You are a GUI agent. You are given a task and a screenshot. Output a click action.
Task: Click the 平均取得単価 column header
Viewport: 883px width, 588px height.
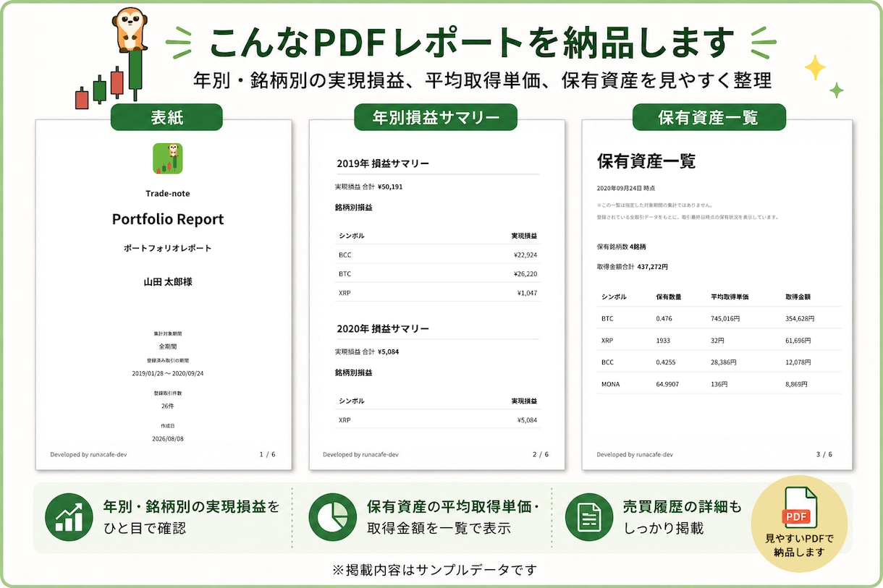click(x=730, y=297)
